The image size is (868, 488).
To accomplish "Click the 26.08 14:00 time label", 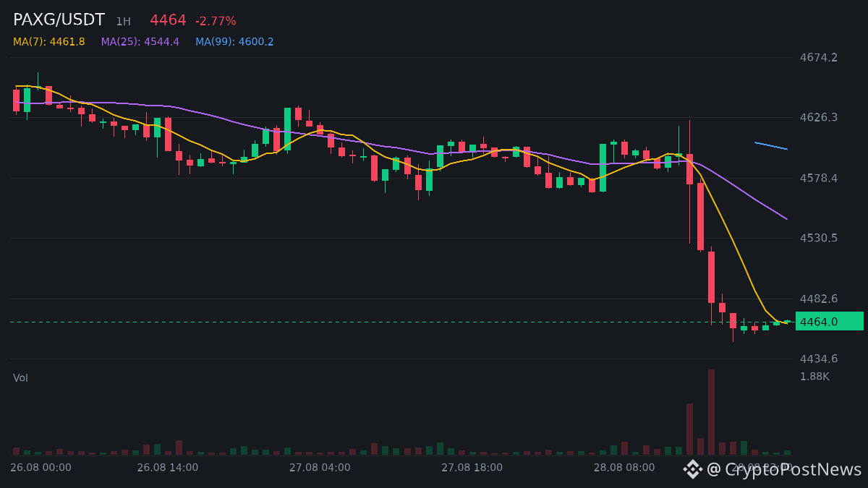I will (167, 468).
